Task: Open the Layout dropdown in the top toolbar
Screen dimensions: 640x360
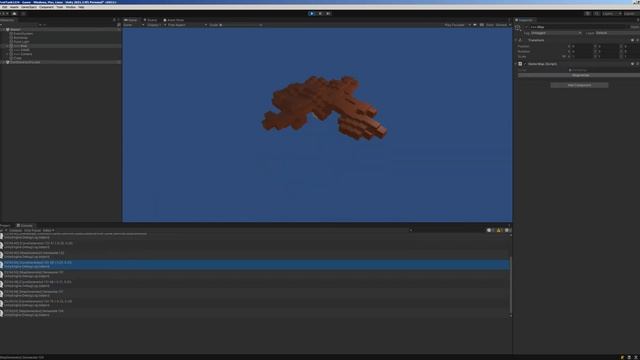Action: (631, 13)
